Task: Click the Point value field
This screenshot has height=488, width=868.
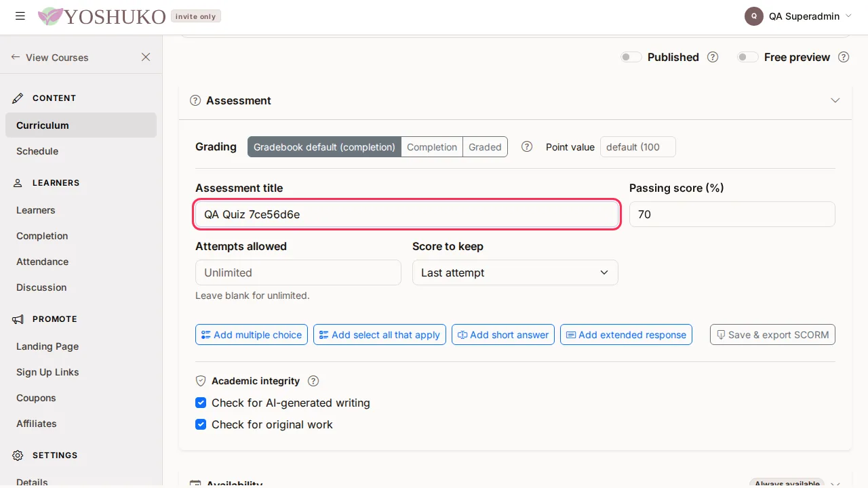Action: (x=638, y=147)
